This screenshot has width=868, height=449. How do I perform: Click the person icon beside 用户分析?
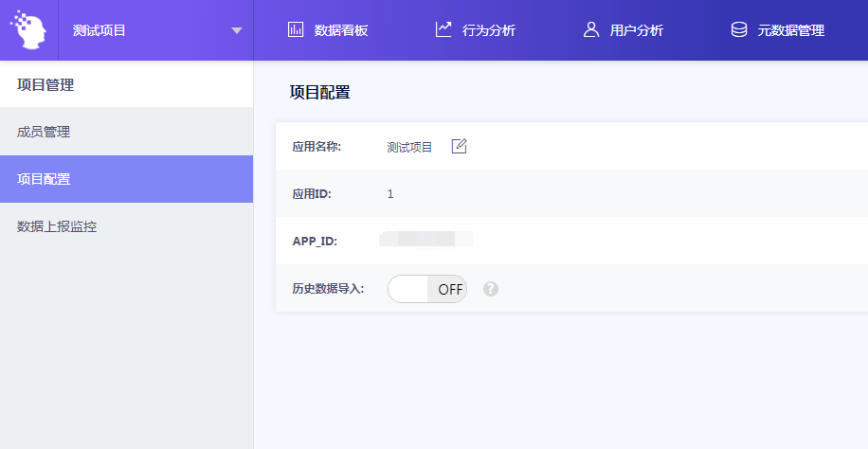click(591, 29)
